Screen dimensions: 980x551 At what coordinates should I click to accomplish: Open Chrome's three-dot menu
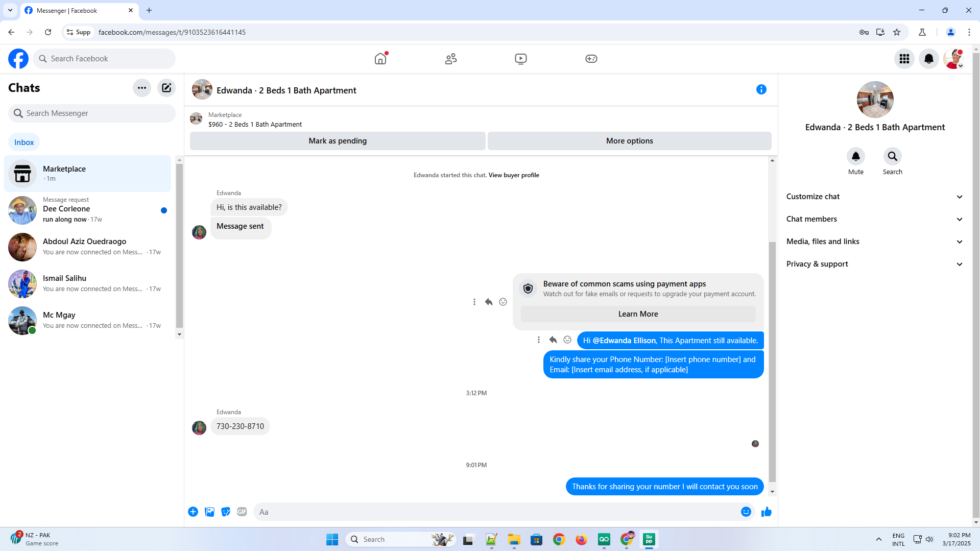point(969,32)
